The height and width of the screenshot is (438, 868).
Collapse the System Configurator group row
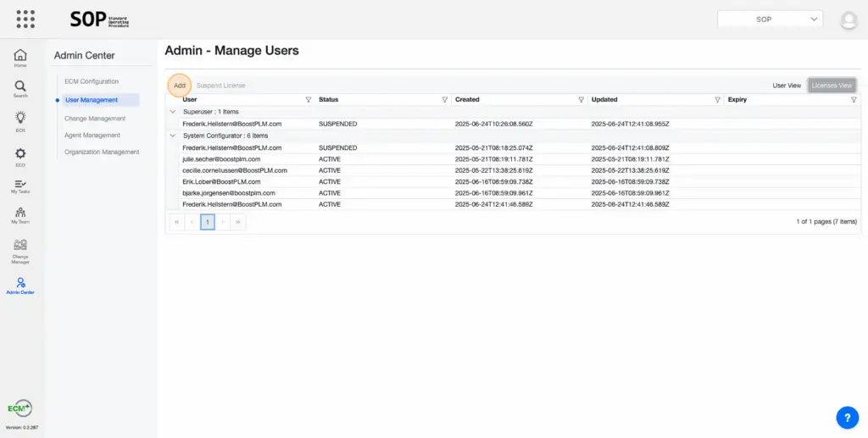[173, 136]
